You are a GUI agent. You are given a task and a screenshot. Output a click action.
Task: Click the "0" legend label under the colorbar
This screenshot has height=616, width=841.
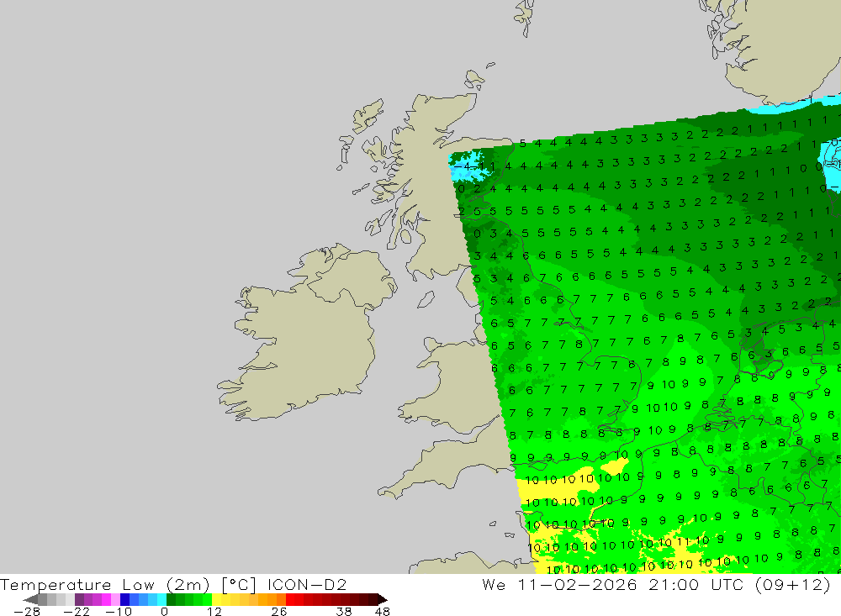[x=164, y=611]
